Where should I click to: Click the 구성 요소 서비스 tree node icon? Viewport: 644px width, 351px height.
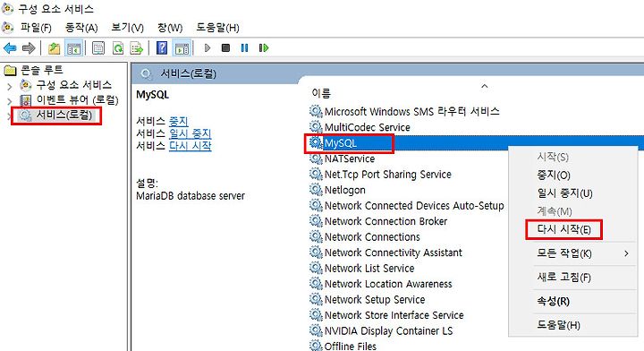[25, 85]
